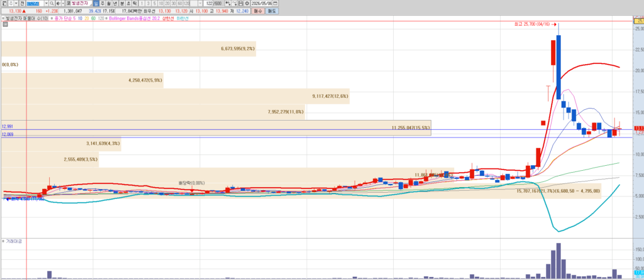Screen dimensions: 644x280
Task: Click the 배당락(0.00%) ex-dividend marker
Action: click(191, 183)
